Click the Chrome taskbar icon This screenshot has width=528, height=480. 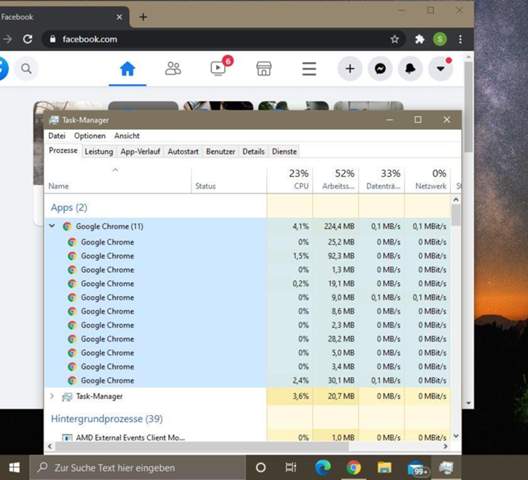pos(353,468)
